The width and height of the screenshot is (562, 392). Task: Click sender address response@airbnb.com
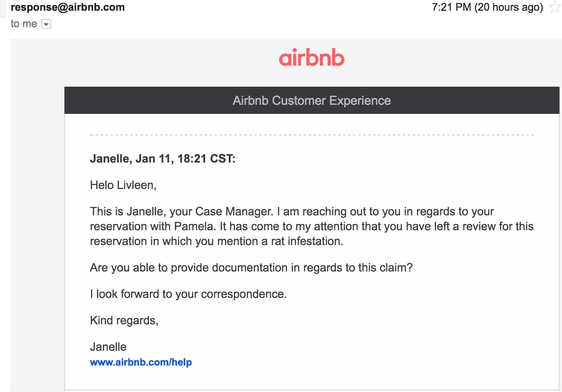[x=68, y=7]
